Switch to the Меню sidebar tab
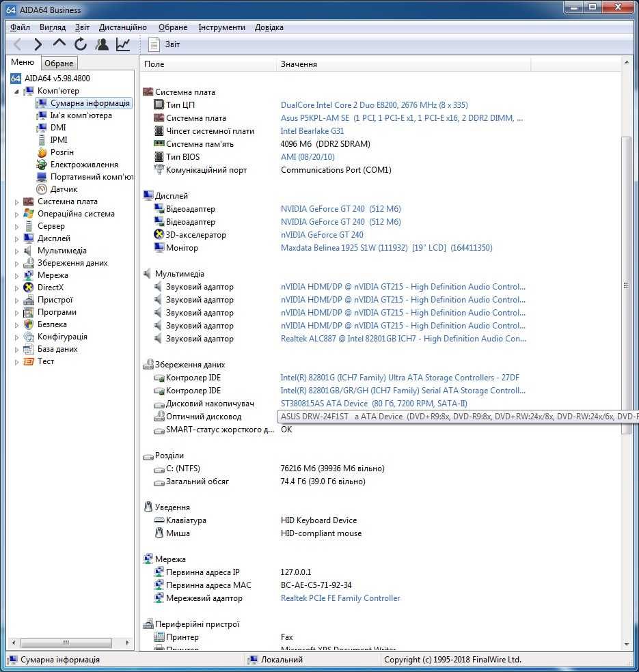Screen dimensions: 639x672 click(23, 63)
